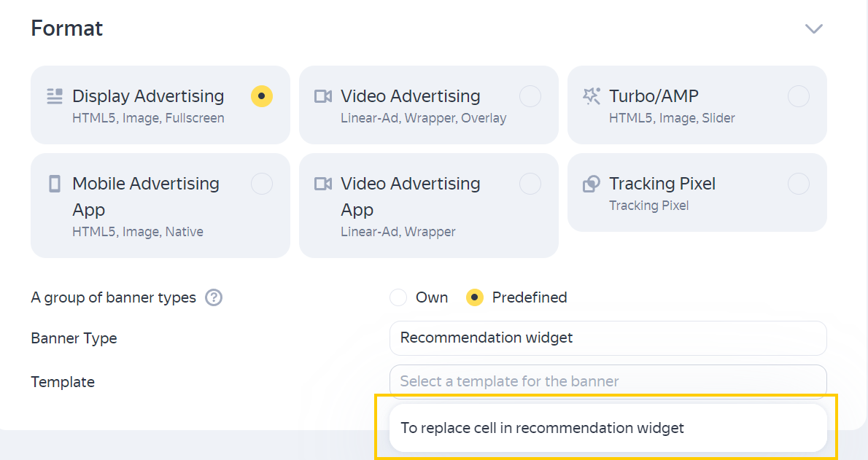Screen dimensions: 868x460
Task: Select the Mobile Advertising App radio button
Action: tap(262, 184)
